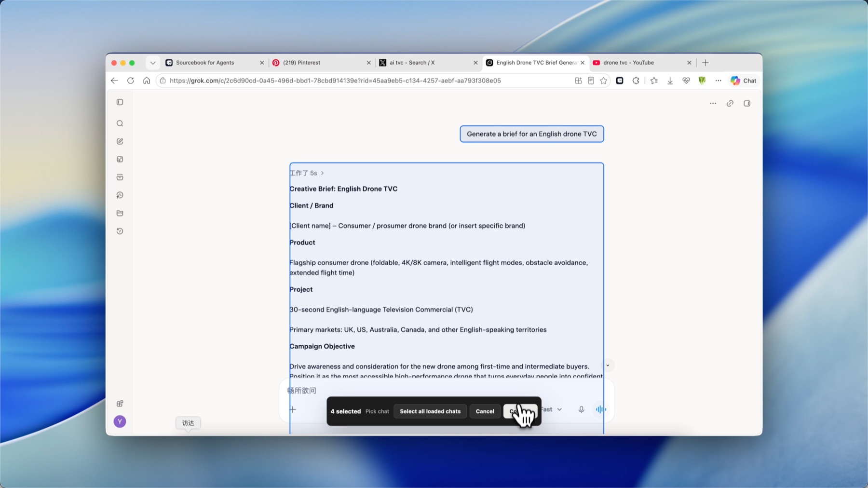Click the Cancel button in selection bar

coord(485,411)
